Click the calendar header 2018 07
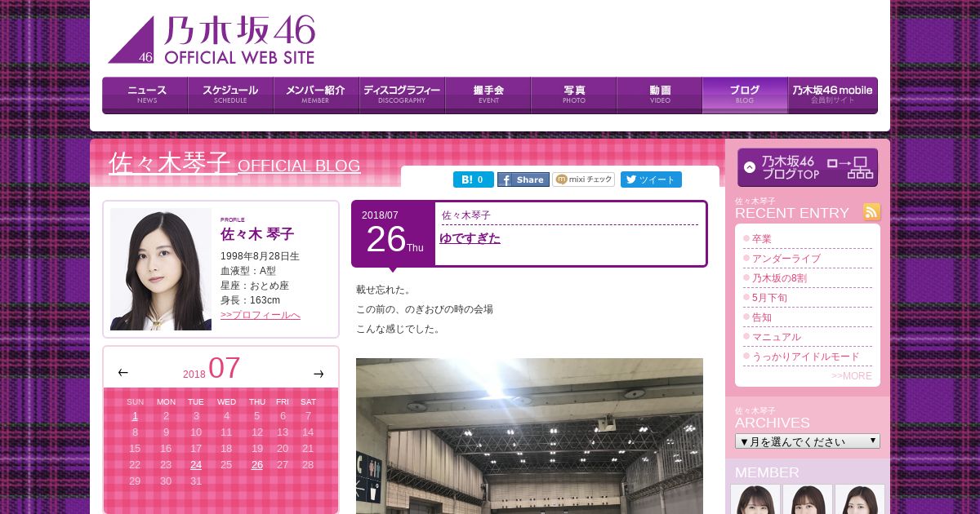The image size is (980, 514). pyautogui.click(x=212, y=369)
